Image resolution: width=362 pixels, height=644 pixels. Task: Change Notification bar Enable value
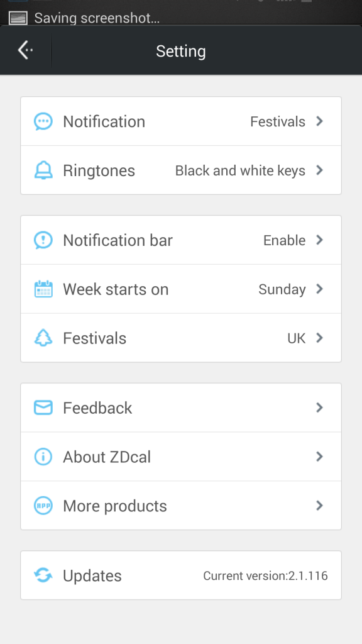[x=285, y=240]
